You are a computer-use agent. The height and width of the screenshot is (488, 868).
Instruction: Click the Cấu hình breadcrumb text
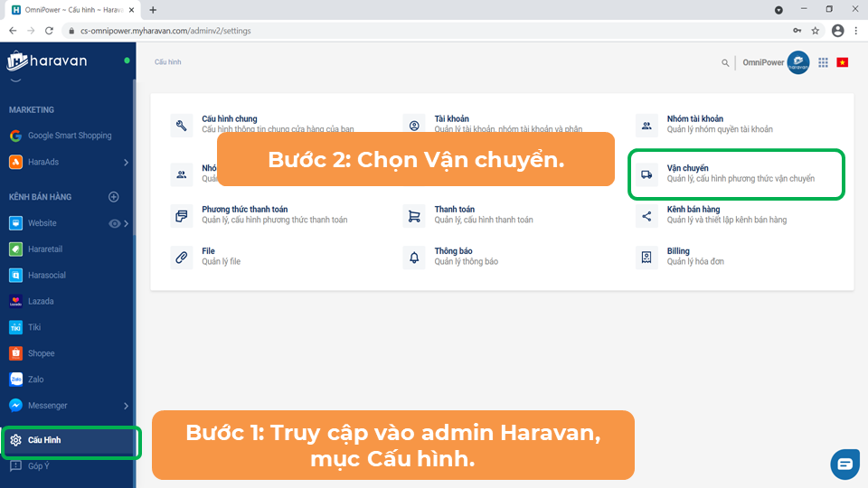click(168, 62)
